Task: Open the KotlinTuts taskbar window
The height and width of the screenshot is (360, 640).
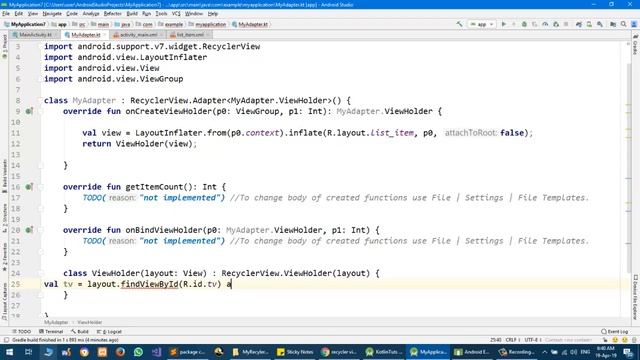Action: tap(384, 352)
